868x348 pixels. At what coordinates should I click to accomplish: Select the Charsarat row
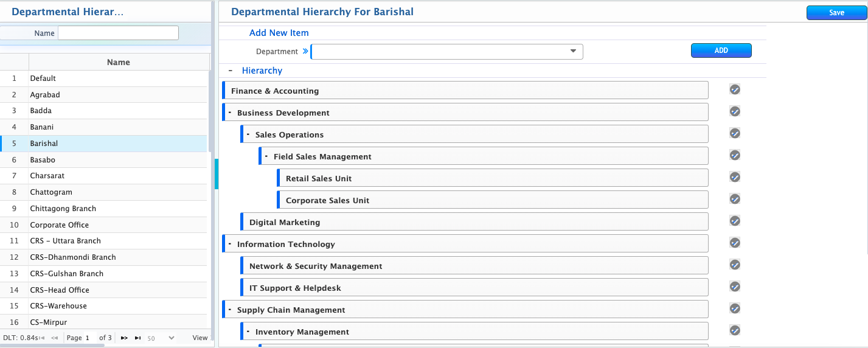coord(103,176)
